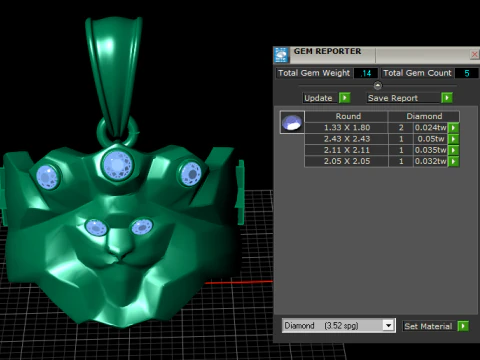The image size is (480, 360).
Task: Click the green arrow in the 1.33 X 1.80 row
Action: click(x=453, y=128)
